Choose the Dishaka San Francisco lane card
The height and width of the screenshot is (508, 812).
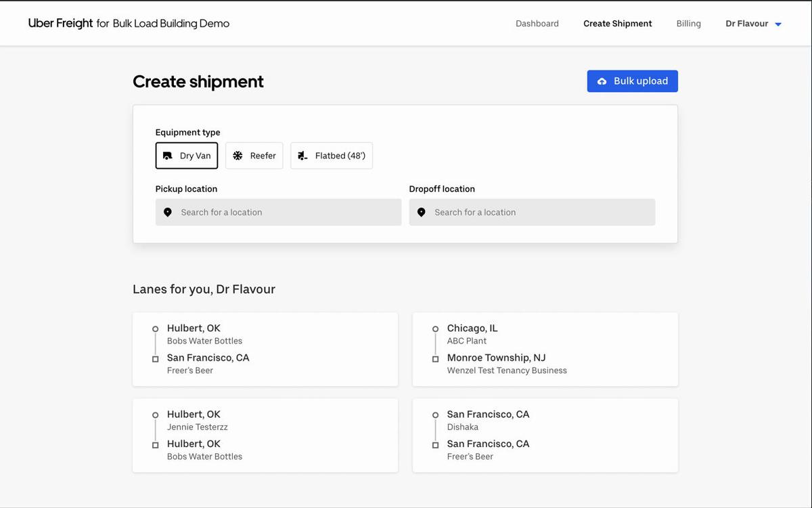coord(545,436)
